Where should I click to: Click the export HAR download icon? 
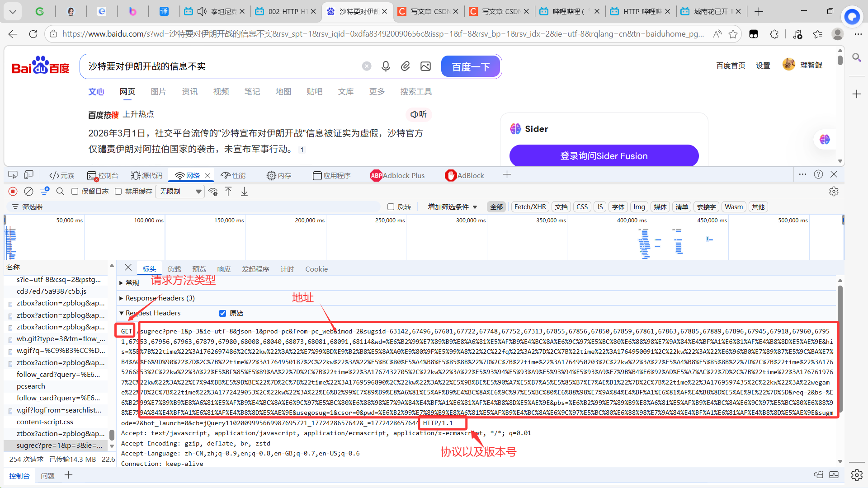point(244,192)
